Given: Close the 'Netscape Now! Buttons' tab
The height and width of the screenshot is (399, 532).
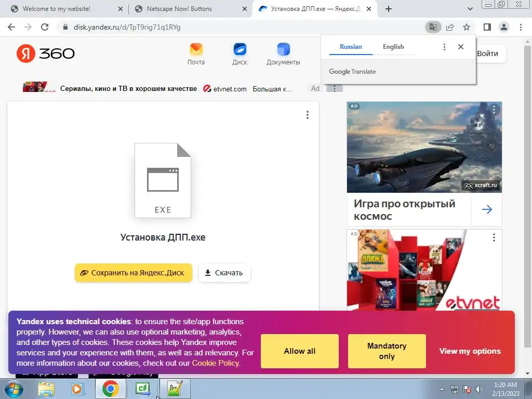Looking at the screenshot, I should pyautogui.click(x=245, y=9).
